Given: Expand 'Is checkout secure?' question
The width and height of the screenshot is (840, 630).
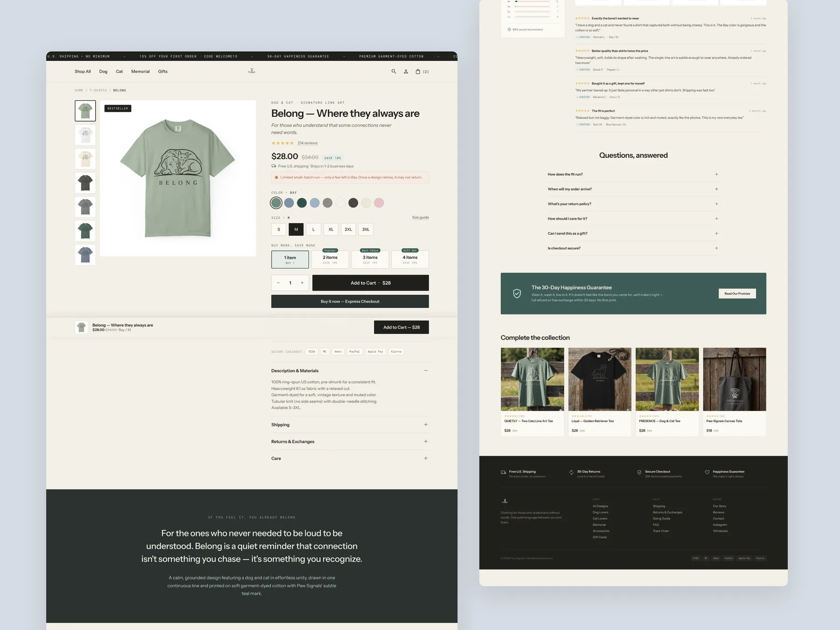Looking at the screenshot, I should tap(633, 248).
